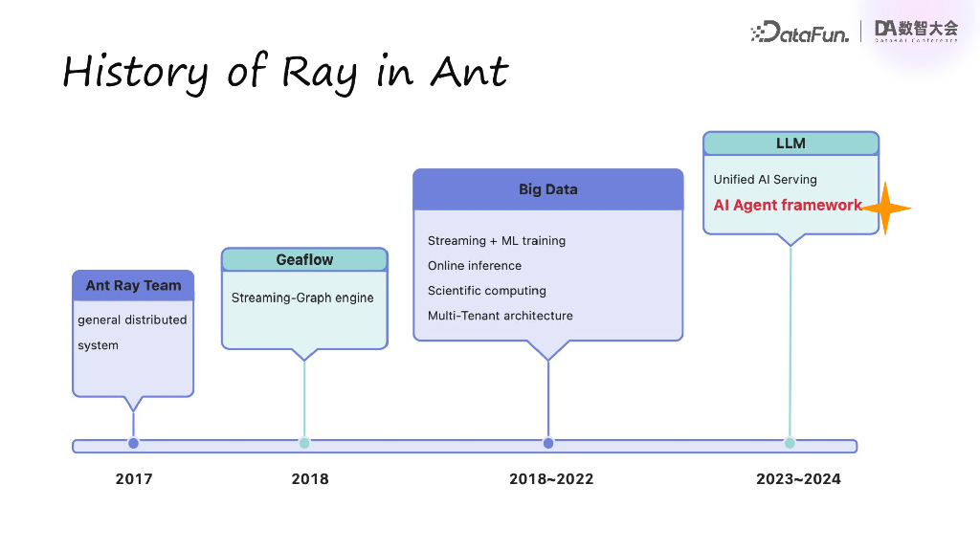Click the Unified AI Serving text
980x551 pixels.
765,179
